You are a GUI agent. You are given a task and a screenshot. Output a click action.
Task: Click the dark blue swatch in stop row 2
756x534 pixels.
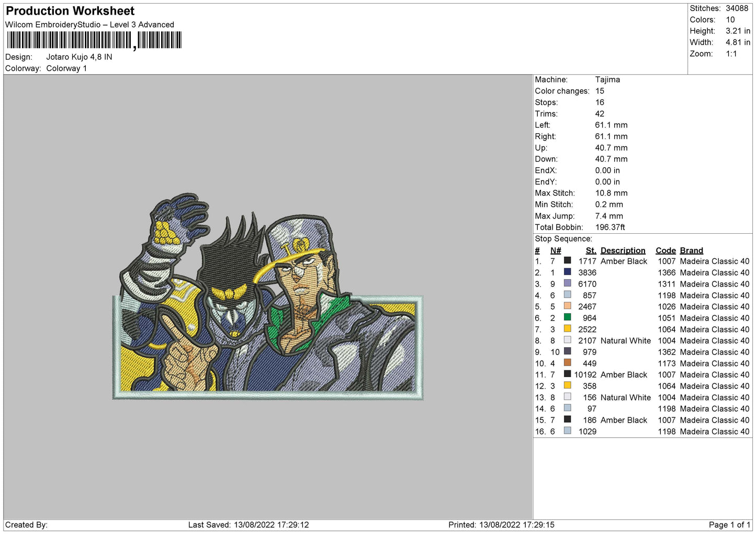567,272
